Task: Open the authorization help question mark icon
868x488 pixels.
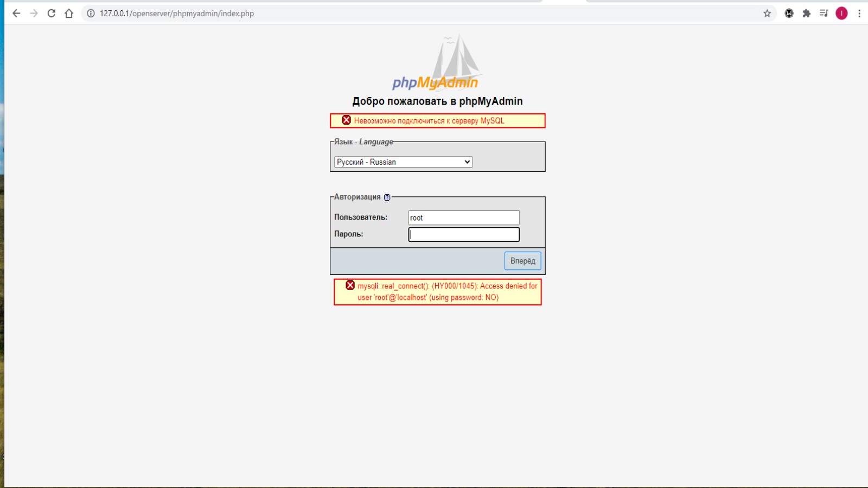Action: tap(387, 197)
